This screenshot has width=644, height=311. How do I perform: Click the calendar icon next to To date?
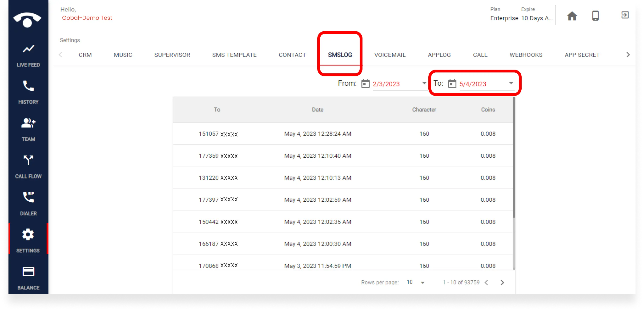point(452,83)
